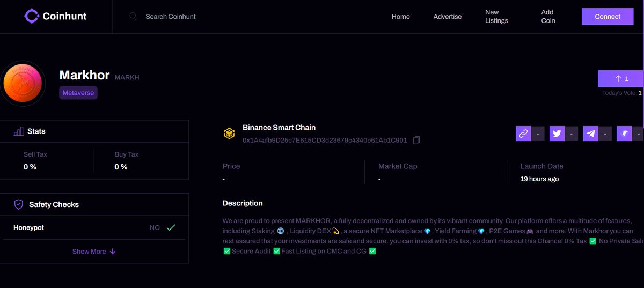The height and width of the screenshot is (288, 644).
Task: Click into the Search Coinhunt field
Action: (x=171, y=17)
